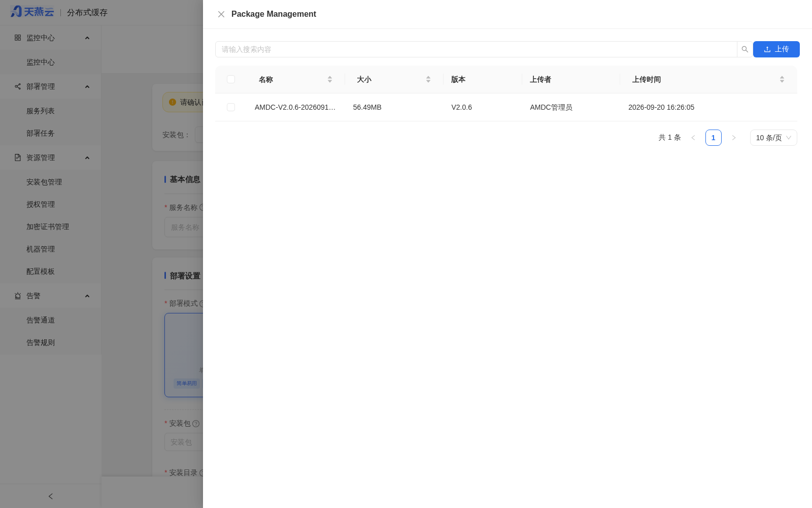
Task: Click the V2.0.6 version cell
Action: coord(461,107)
